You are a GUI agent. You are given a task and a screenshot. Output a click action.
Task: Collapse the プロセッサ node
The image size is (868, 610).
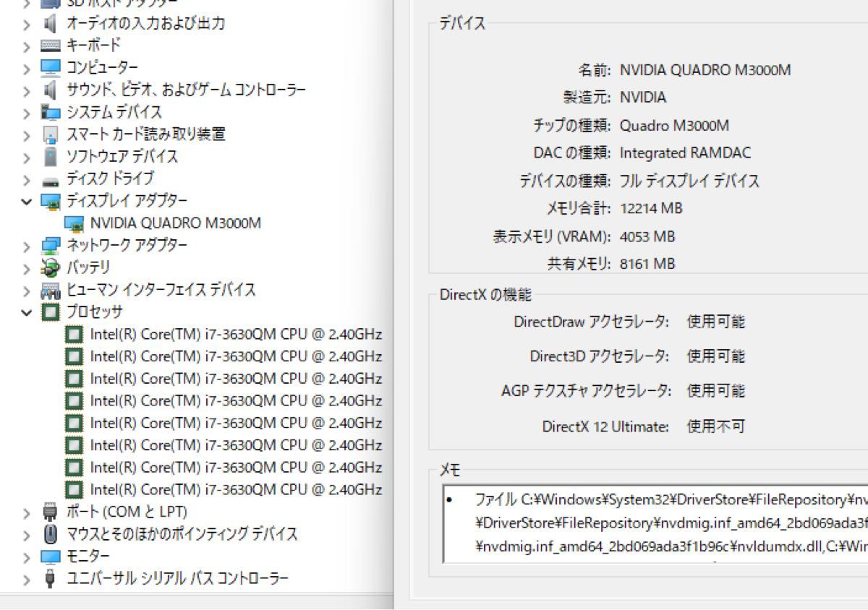click(27, 313)
